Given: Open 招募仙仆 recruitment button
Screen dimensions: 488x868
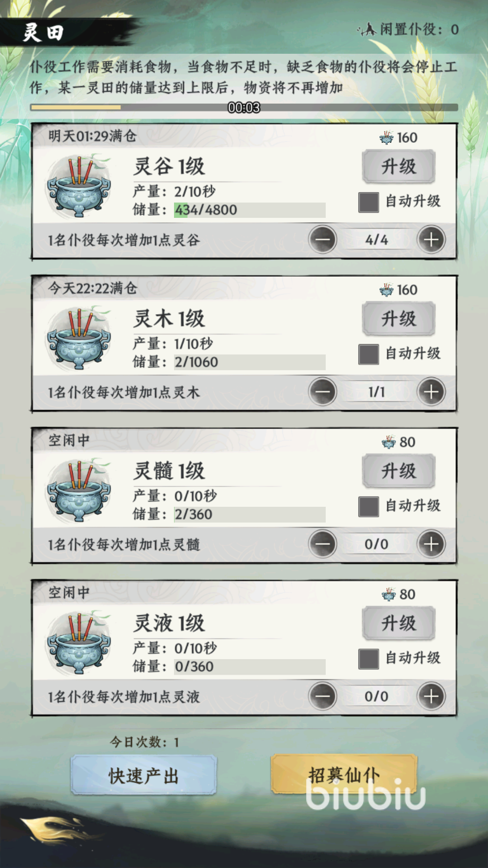Looking at the screenshot, I should click(344, 774).
